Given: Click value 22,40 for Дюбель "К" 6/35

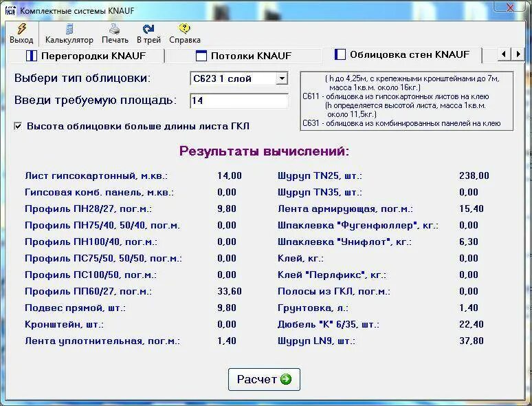Looking at the screenshot, I should (x=472, y=324).
